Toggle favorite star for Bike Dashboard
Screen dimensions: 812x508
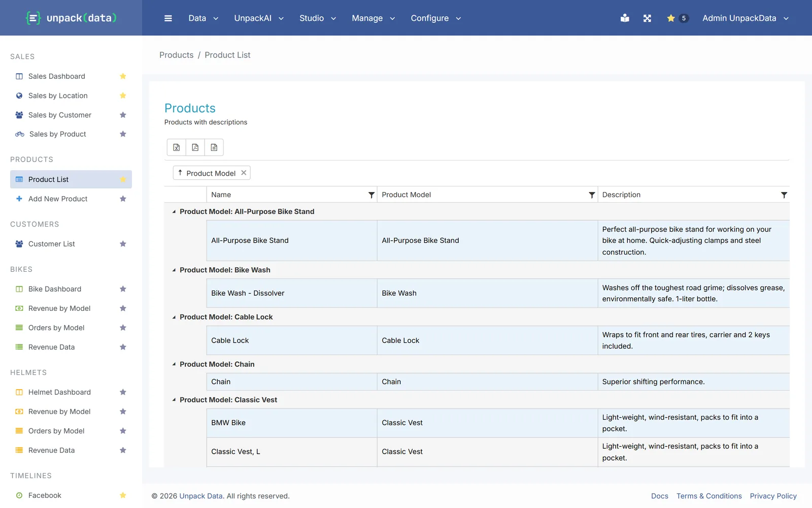[x=123, y=289]
